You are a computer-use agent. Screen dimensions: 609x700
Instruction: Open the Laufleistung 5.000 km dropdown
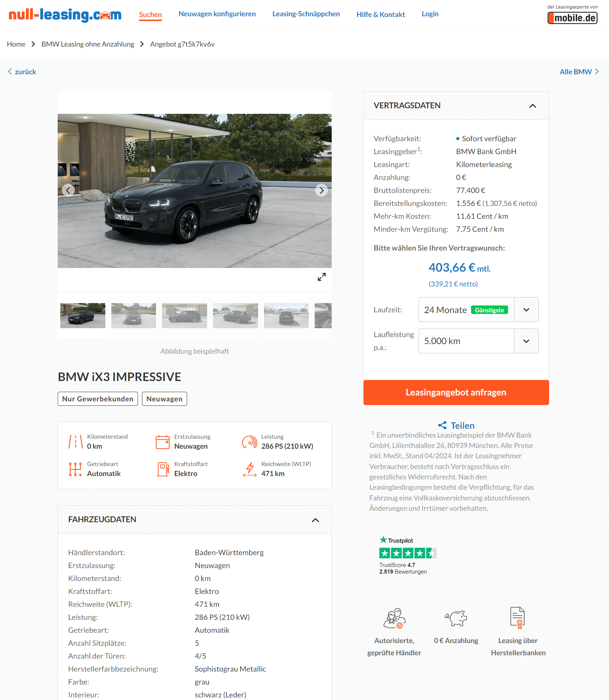coord(478,341)
